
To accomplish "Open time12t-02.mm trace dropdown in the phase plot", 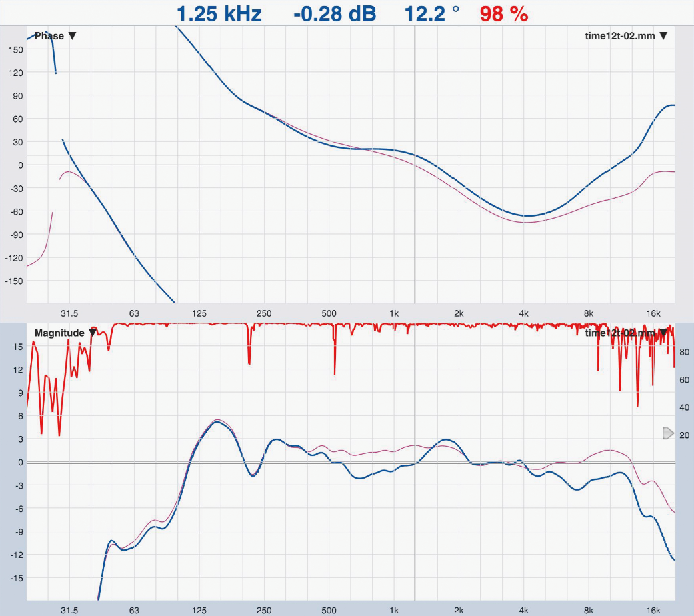I will coord(626,36).
